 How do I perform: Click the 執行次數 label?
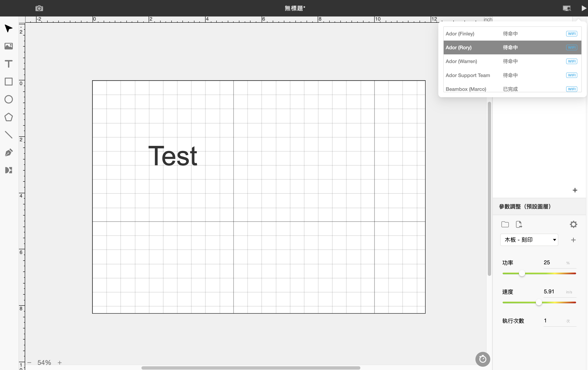click(513, 321)
